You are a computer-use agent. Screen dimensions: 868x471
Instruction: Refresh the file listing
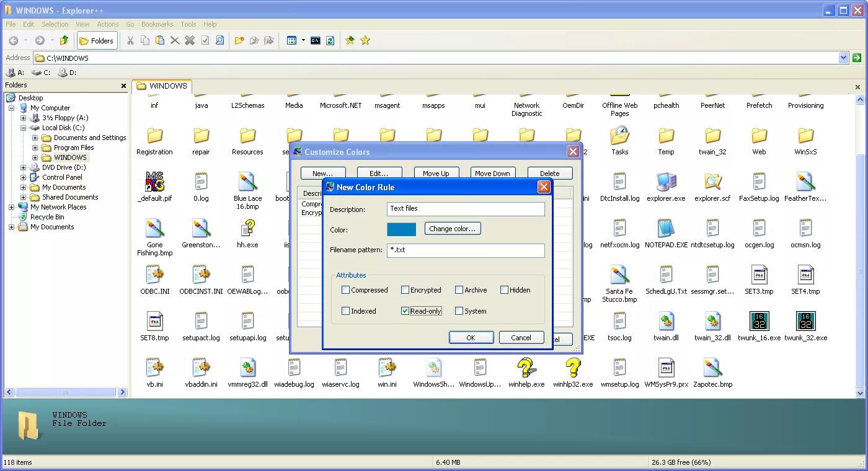[x=330, y=40]
